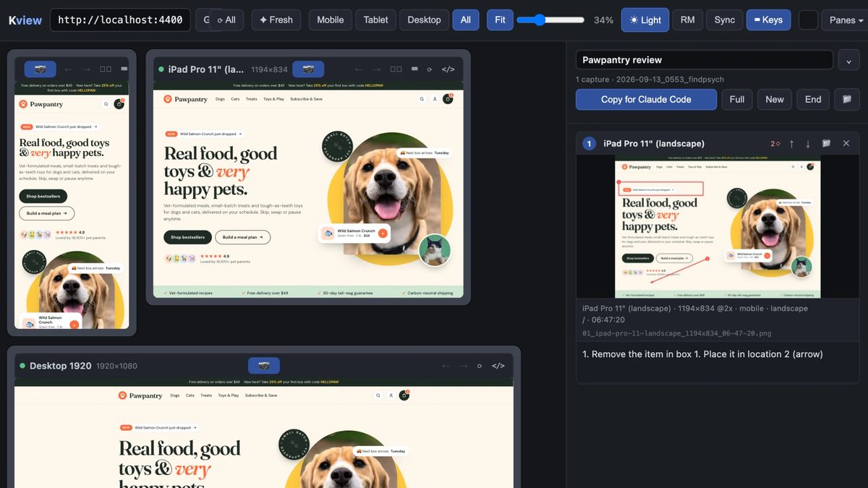Click the annotation note about box 1
The image size is (868, 488).
[x=702, y=354]
